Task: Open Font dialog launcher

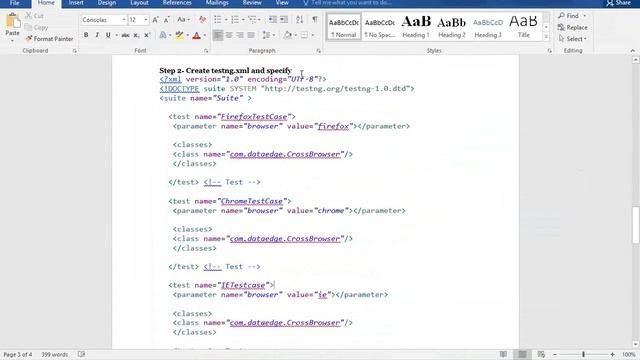Action: 206,51
